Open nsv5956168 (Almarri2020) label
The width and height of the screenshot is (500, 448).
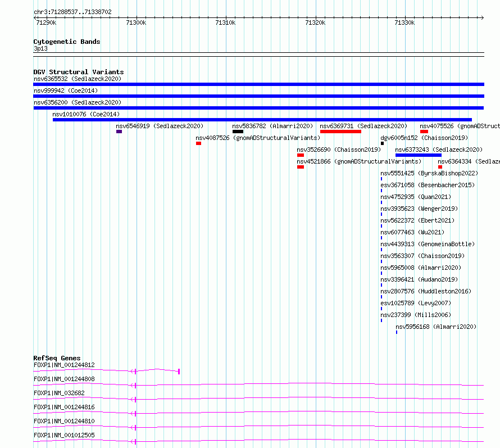point(436,327)
